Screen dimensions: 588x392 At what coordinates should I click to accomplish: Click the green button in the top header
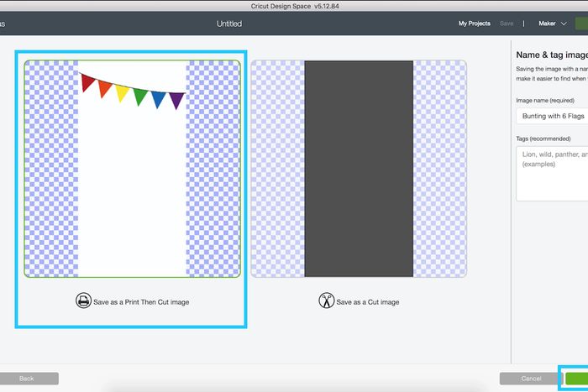580,24
